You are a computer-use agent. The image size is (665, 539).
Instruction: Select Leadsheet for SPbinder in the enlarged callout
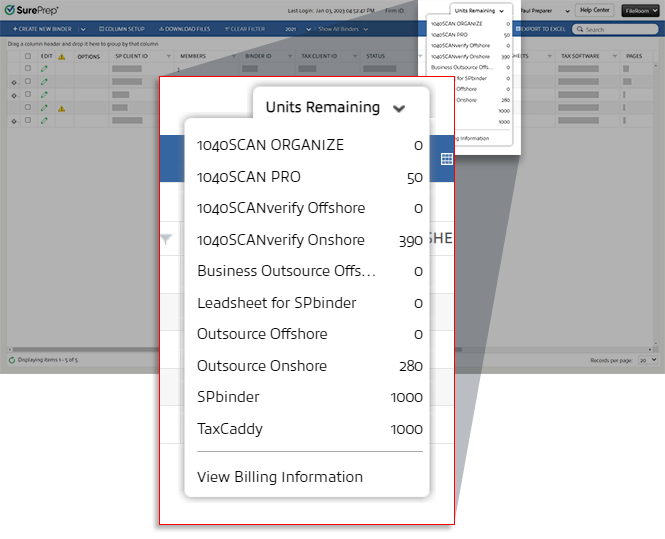(310, 303)
